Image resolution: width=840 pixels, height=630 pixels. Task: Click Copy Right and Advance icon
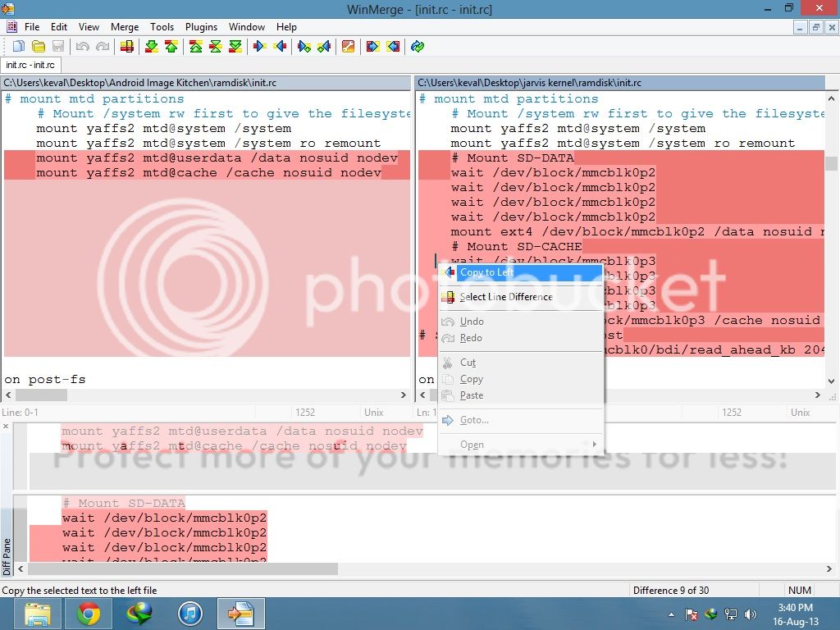coord(304,47)
